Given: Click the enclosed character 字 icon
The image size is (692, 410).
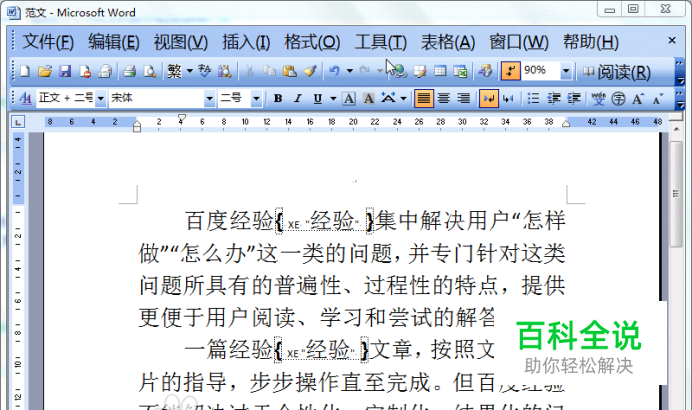Looking at the screenshot, I should point(618,98).
